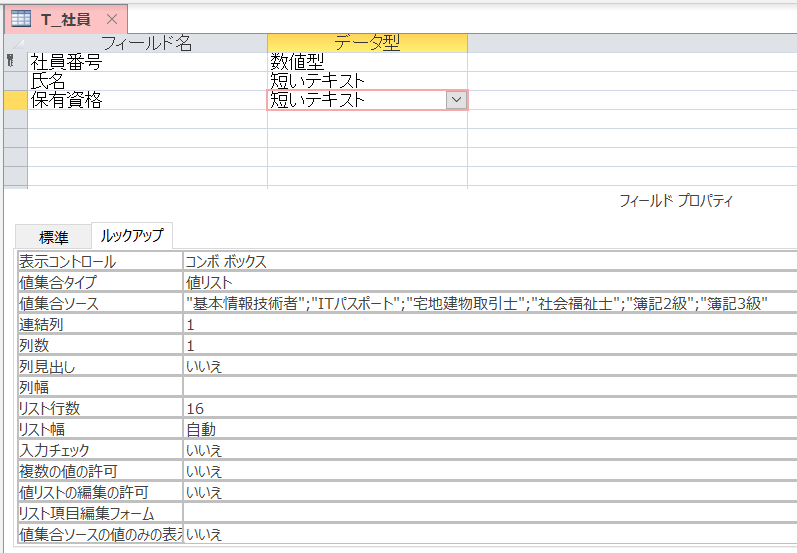Click the primary key icon for 社員番号

10,62
